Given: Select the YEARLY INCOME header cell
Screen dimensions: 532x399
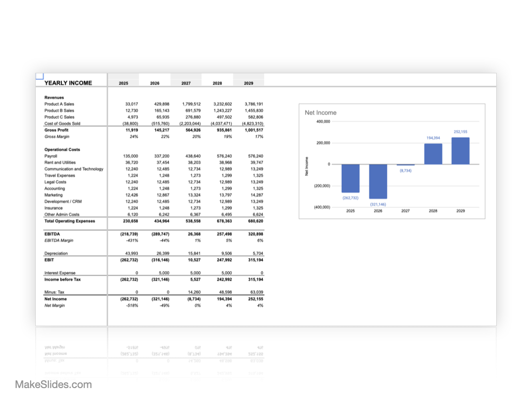Looking at the screenshot, I should point(68,83).
